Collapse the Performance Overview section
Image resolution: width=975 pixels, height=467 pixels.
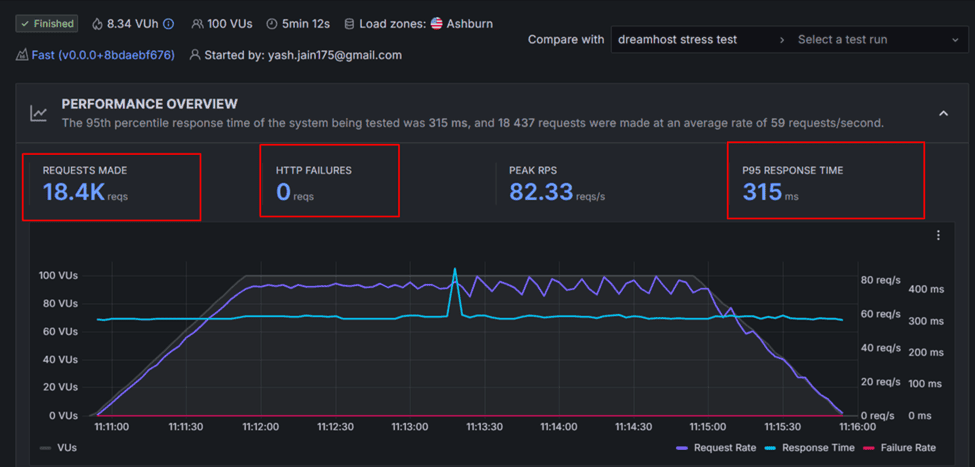943,113
